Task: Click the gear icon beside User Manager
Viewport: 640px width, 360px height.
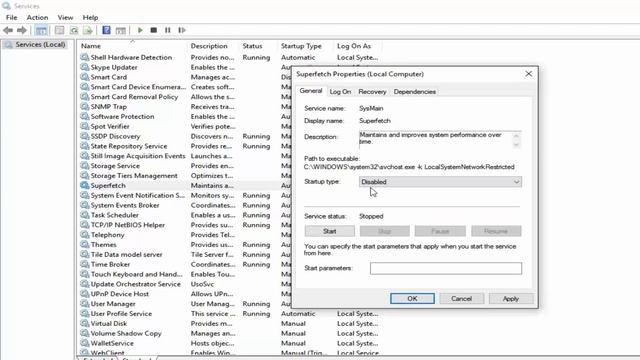Action: (x=84, y=304)
